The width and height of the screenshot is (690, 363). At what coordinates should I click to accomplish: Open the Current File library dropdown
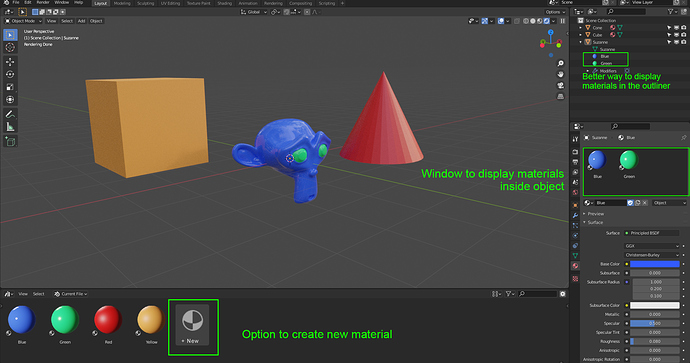(70, 294)
